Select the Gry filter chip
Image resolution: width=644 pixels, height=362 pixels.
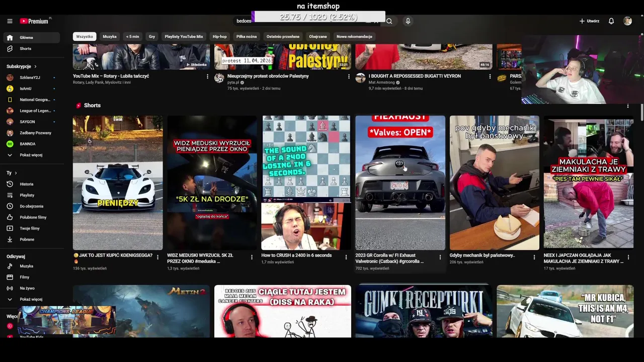click(152, 37)
